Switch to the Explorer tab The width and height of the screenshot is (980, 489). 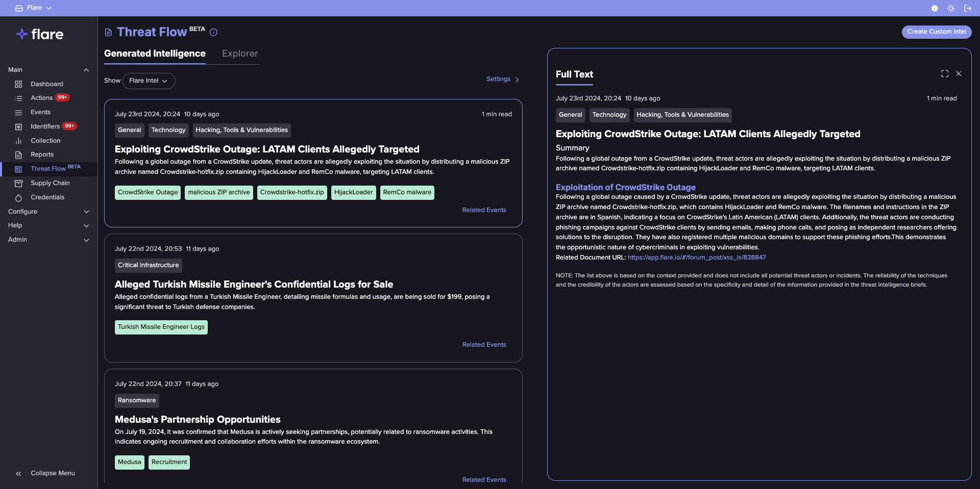(239, 54)
